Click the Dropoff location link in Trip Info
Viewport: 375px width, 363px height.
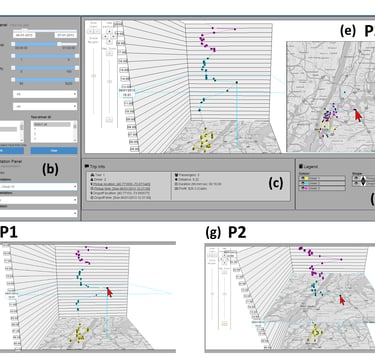[x=122, y=193]
